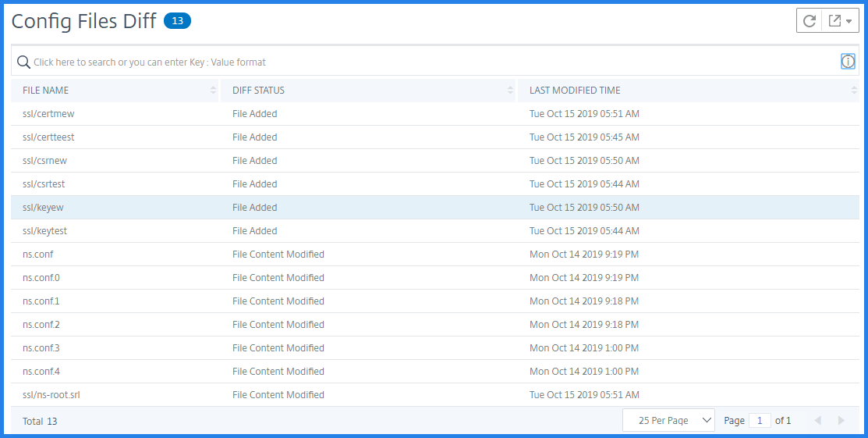
Task: Click the FILE NAME header label
Action: (x=45, y=91)
